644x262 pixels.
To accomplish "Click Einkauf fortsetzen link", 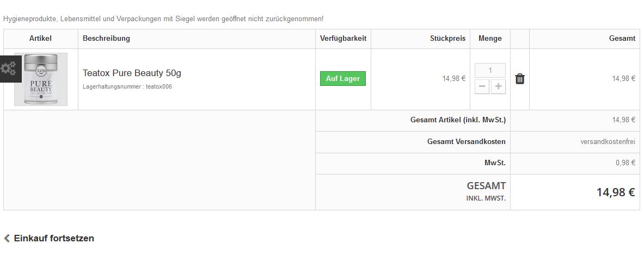I will click(x=54, y=238).
